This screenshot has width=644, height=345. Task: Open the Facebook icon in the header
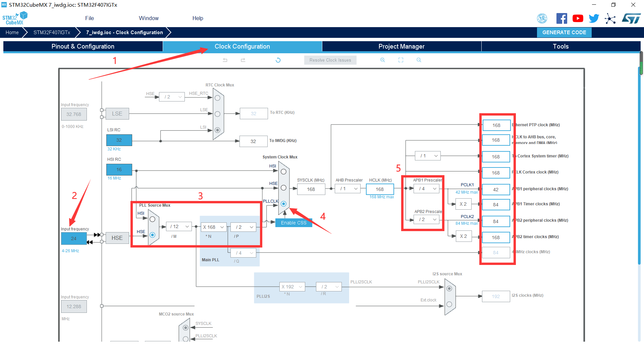(x=561, y=18)
